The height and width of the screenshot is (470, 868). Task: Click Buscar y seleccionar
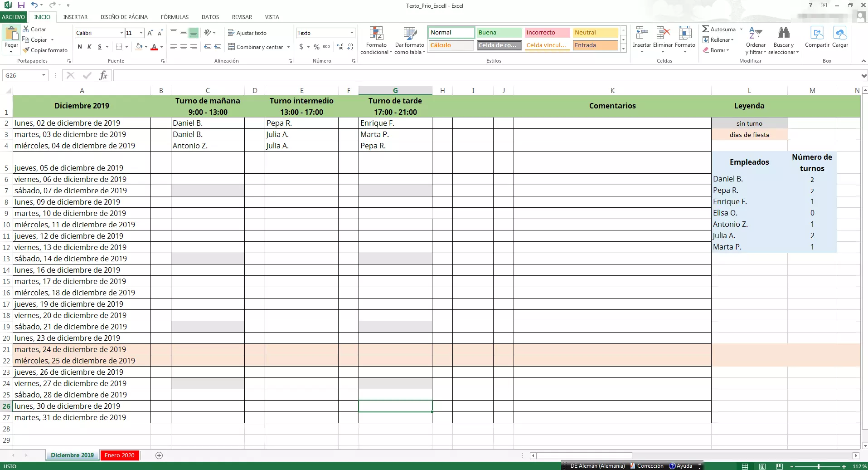coord(784,40)
